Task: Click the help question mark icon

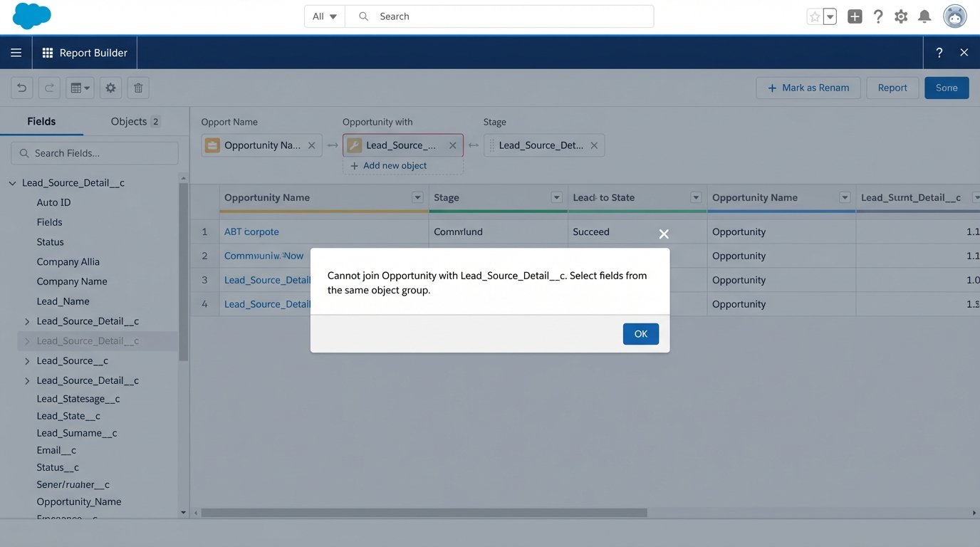Action: coord(877,16)
